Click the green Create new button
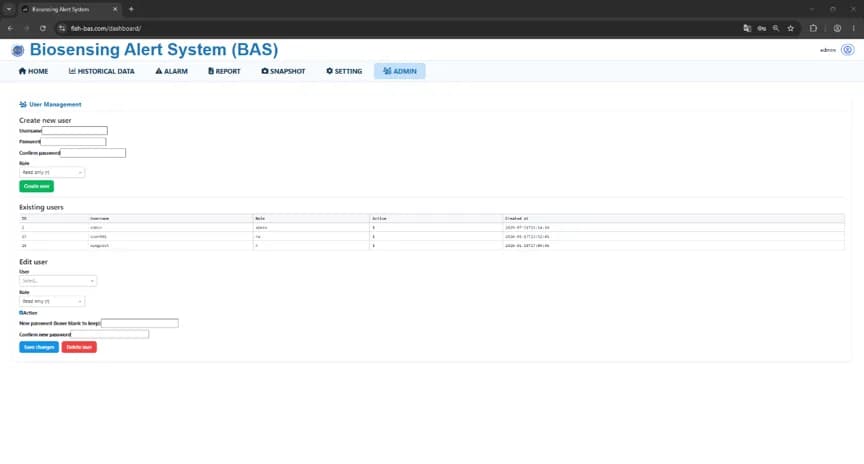This screenshot has width=864, height=464. (36, 186)
